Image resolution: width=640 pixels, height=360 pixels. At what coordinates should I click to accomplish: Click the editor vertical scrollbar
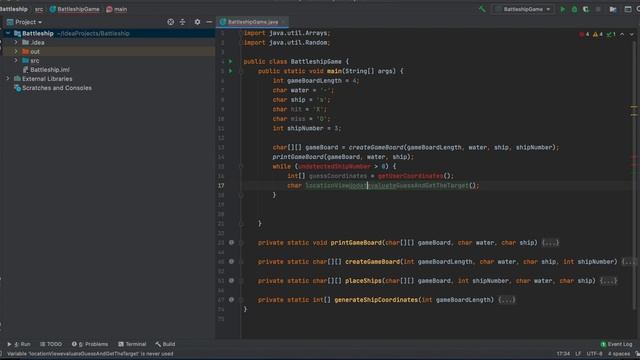(x=634, y=176)
